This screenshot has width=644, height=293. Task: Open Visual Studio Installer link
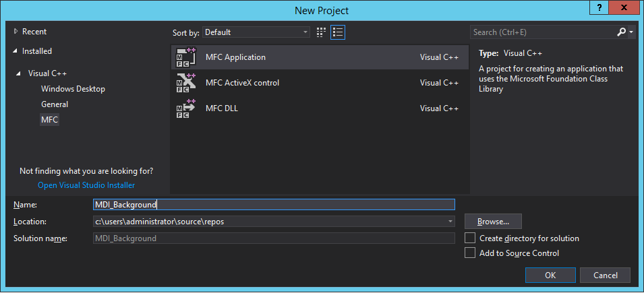[86, 185]
